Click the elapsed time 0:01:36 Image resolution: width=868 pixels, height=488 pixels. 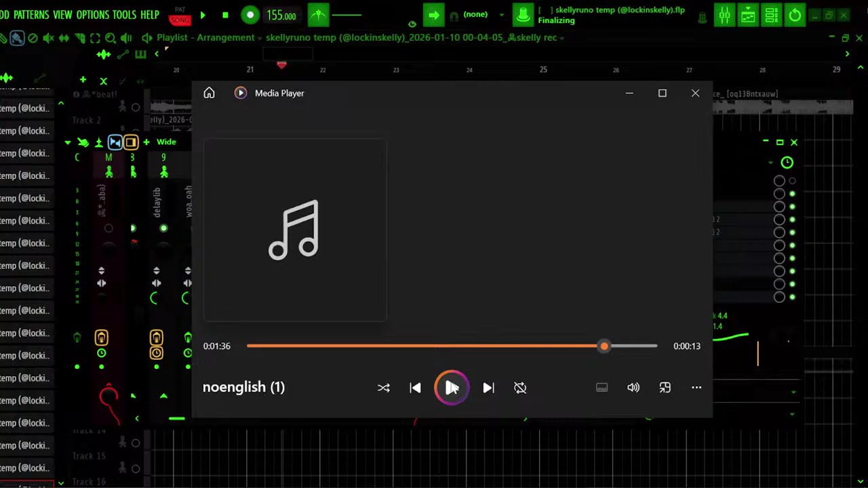click(x=217, y=346)
